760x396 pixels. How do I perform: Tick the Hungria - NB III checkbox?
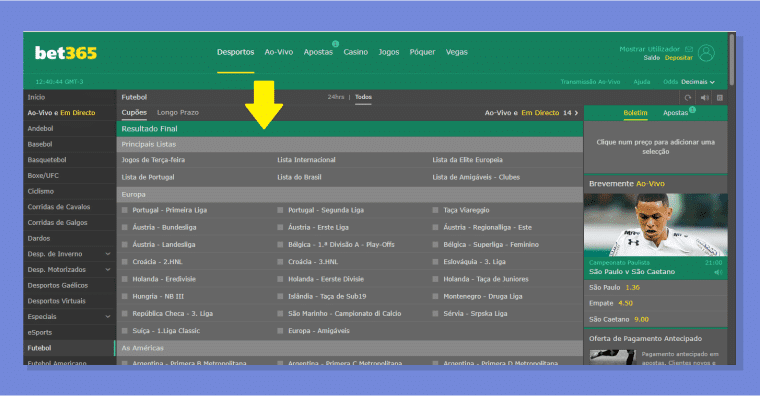tap(125, 297)
